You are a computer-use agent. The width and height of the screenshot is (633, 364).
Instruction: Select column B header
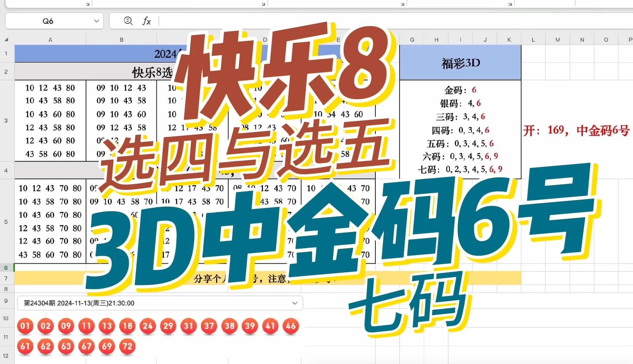tap(121, 39)
